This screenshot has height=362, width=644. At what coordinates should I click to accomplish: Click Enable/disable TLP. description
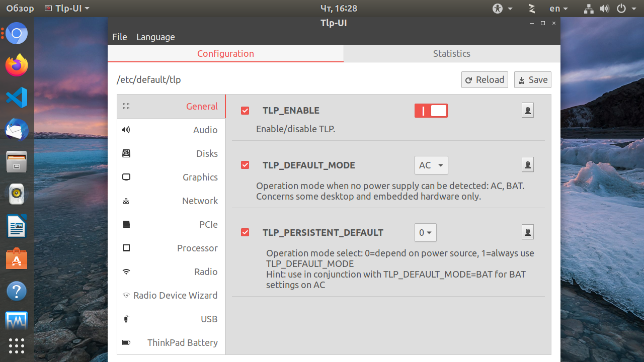(296, 129)
